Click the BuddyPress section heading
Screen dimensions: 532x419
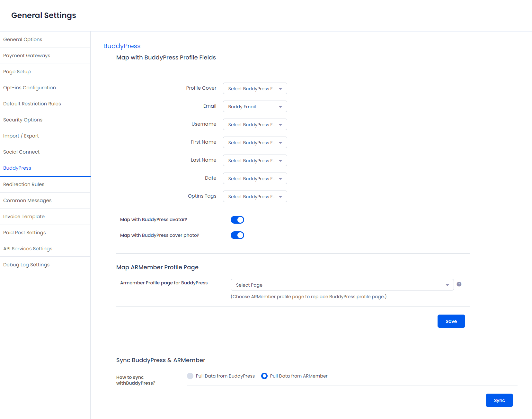click(x=122, y=46)
